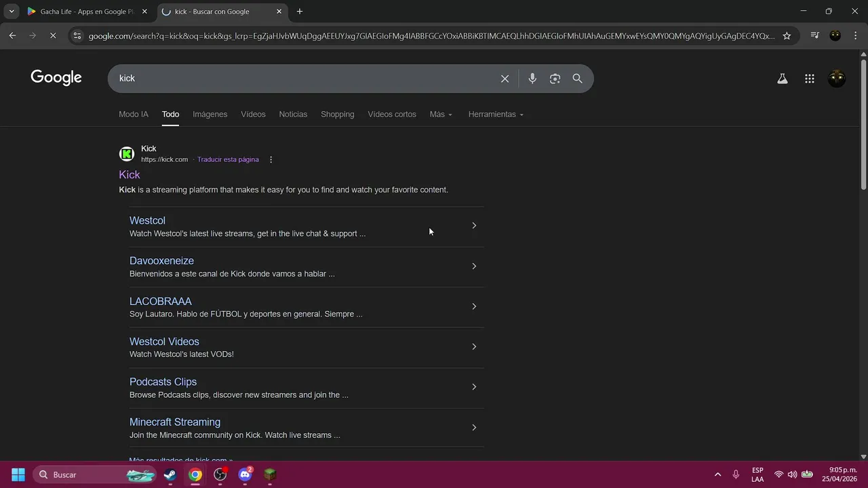Expand the Westcol sitelink chevron
Viewport: 868px width, 488px height.
click(x=474, y=226)
